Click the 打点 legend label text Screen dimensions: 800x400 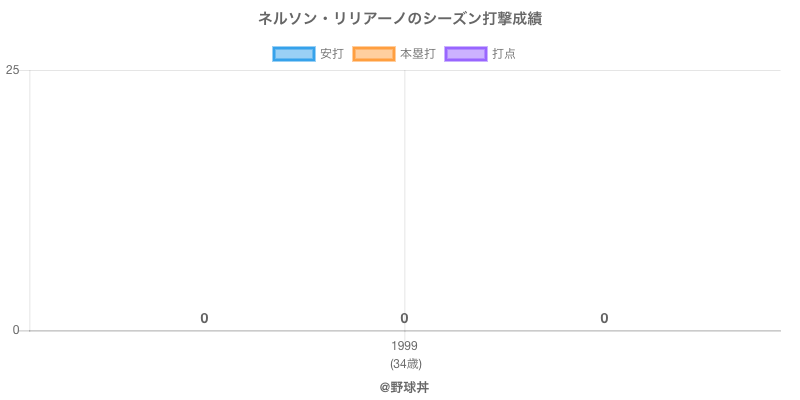pyautogui.click(x=504, y=54)
